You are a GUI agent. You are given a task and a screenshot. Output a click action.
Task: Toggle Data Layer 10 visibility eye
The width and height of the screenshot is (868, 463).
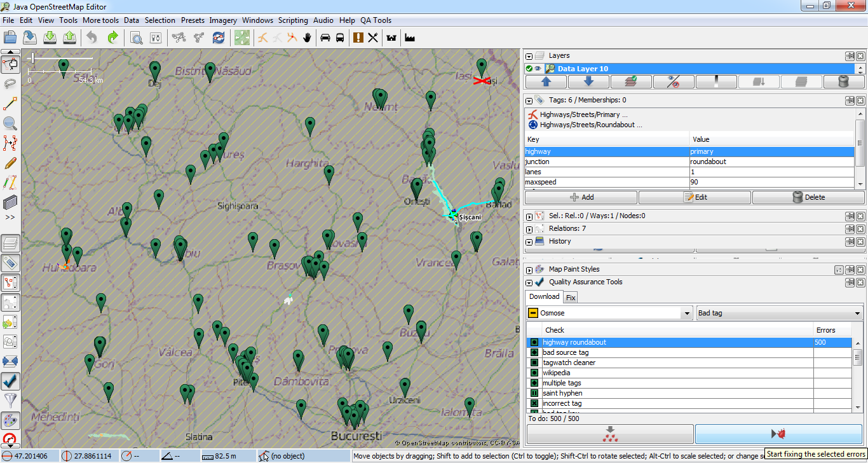[538, 69]
